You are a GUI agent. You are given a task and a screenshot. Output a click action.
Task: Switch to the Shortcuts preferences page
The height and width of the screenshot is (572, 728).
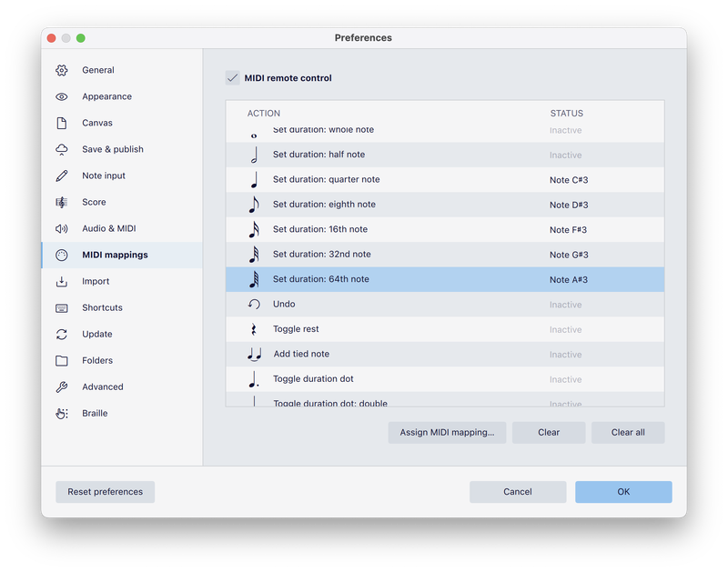coord(102,308)
